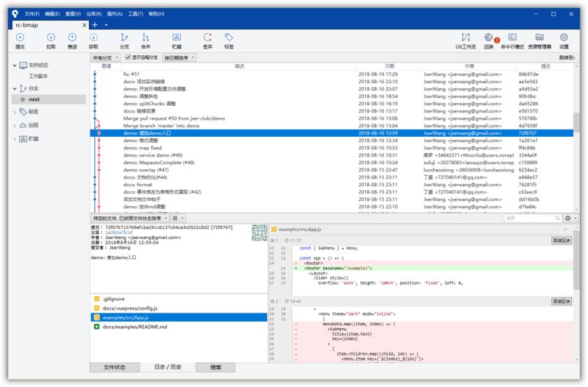Switch to the 文件状态 bottom tab
Image resolution: width=588 pixels, height=387 pixels.
115,367
